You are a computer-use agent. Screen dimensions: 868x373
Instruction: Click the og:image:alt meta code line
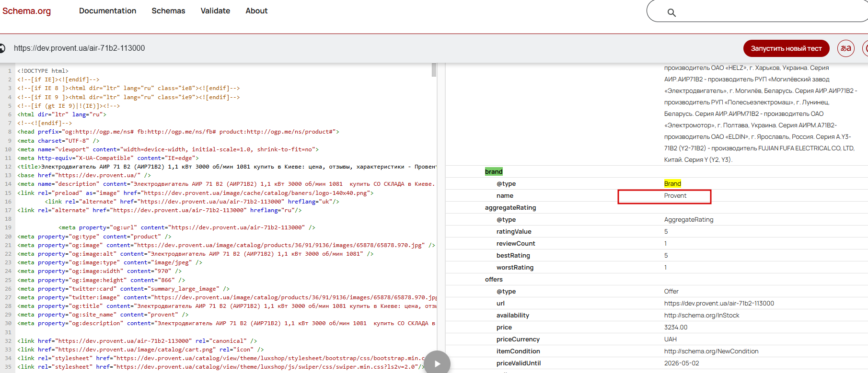[x=196, y=254]
